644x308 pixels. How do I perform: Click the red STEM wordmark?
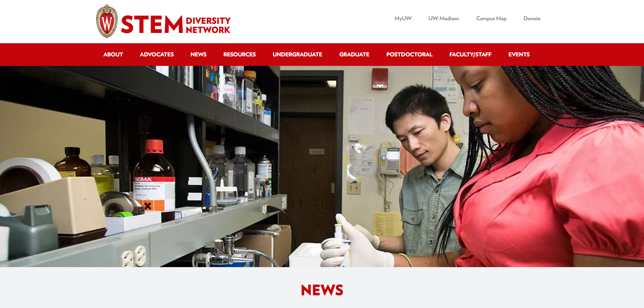click(152, 25)
